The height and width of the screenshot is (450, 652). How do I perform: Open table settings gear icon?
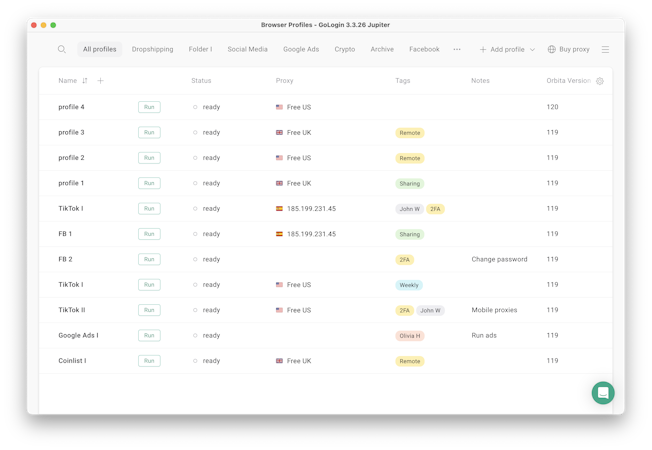click(x=600, y=81)
